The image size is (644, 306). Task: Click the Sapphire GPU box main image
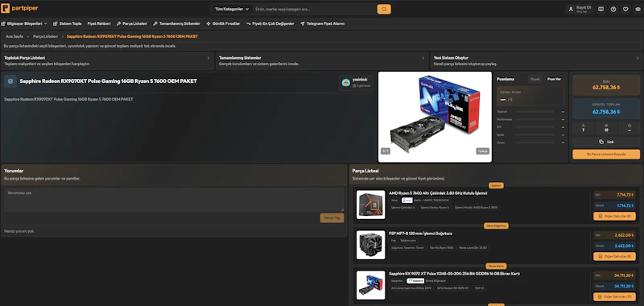click(x=435, y=117)
